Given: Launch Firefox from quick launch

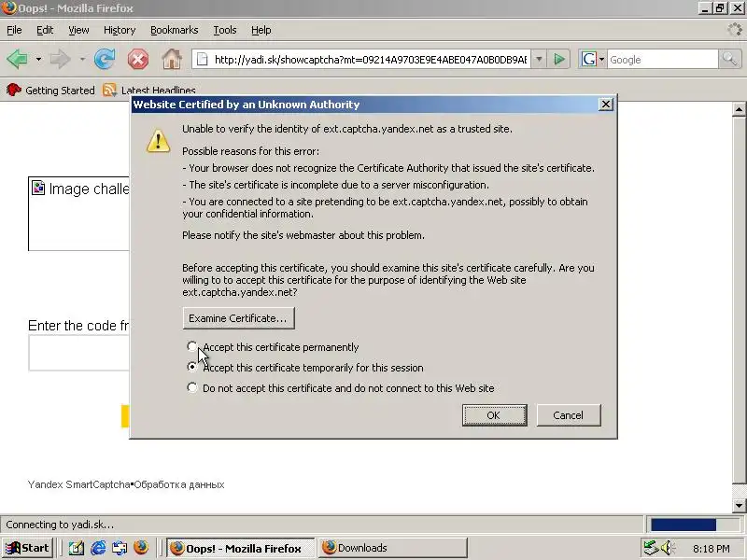Looking at the screenshot, I should pyautogui.click(x=141, y=548).
